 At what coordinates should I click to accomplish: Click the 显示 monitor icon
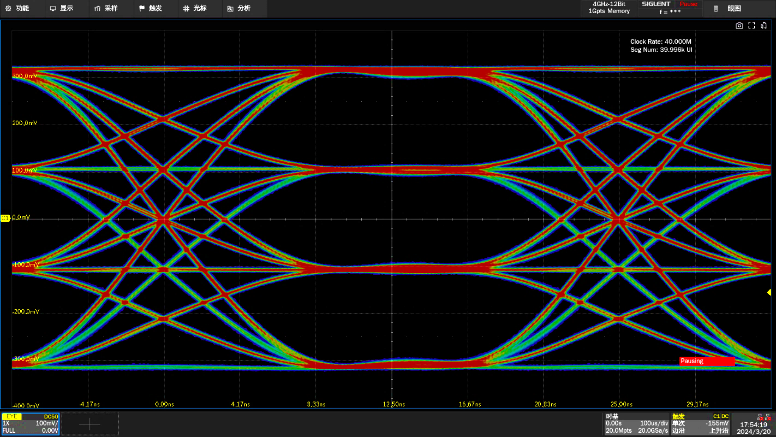pyautogui.click(x=53, y=7)
